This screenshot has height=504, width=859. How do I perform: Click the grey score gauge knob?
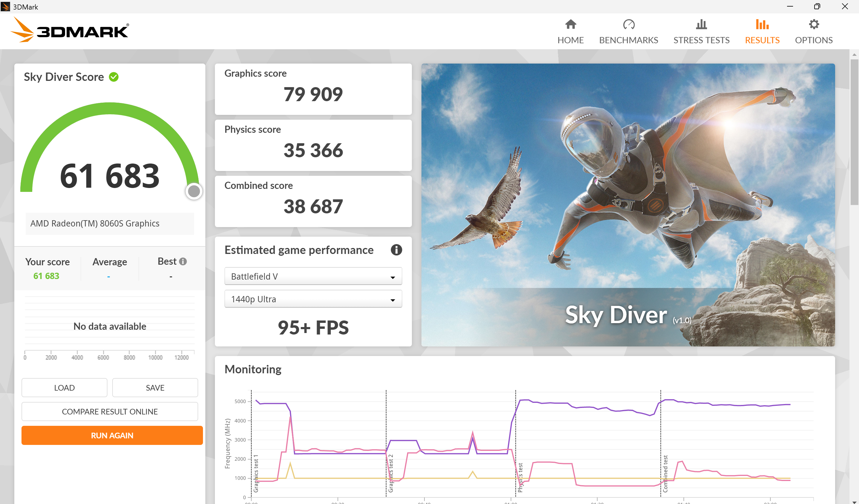pos(194,191)
